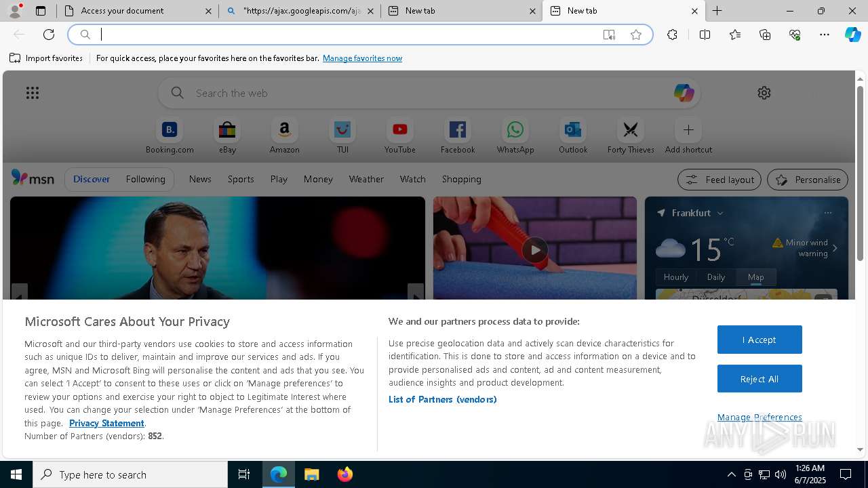868x488 pixels.
Task: Expand the Minor wind warning arrow
Action: coord(835,248)
